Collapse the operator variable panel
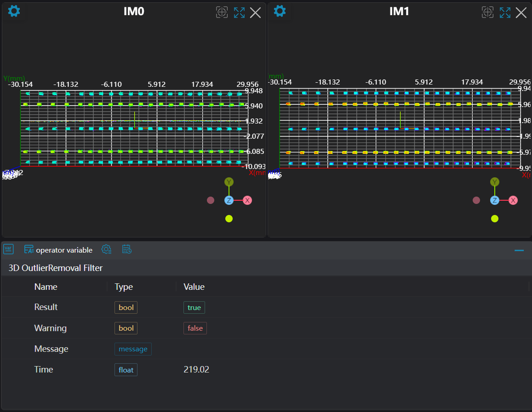This screenshot has height=412, width=532. pos(519,250)
